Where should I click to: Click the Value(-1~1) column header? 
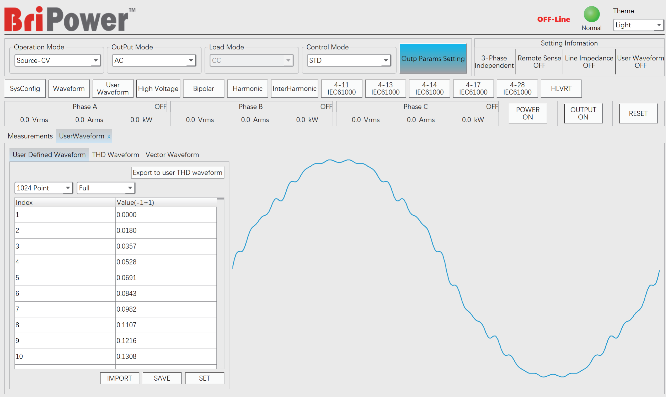(166, 203)
